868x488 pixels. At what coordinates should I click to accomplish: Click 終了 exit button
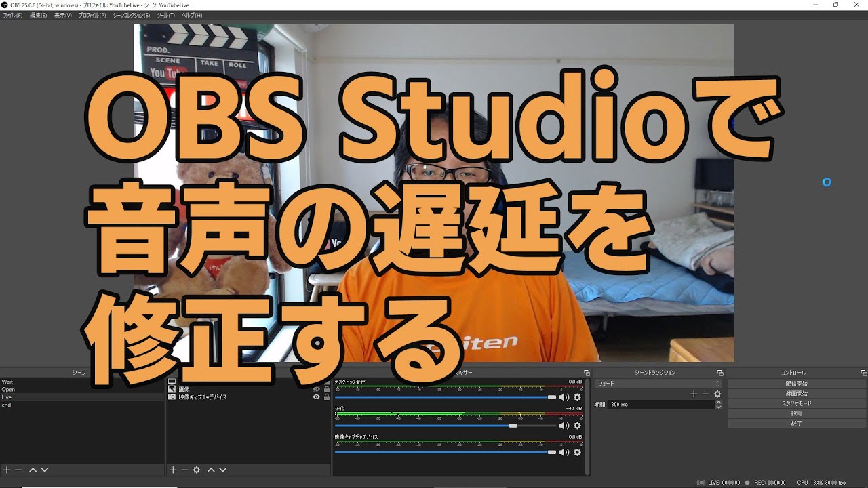click(x=797, y=424)
